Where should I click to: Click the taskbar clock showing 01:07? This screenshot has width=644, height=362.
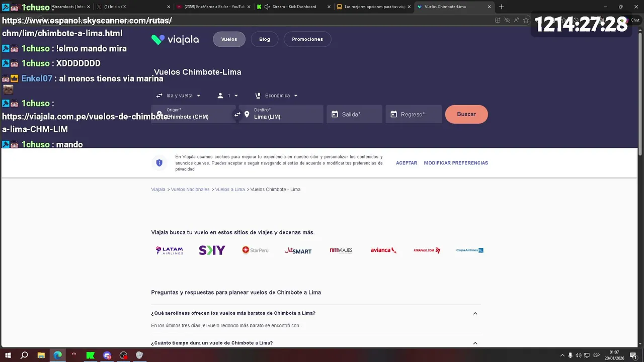point(614,355)
